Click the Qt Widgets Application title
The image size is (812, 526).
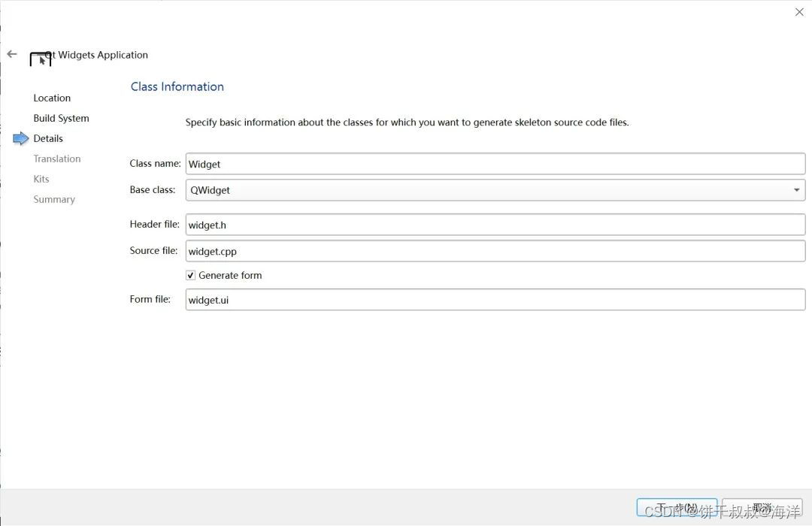(x=96, y=55)
